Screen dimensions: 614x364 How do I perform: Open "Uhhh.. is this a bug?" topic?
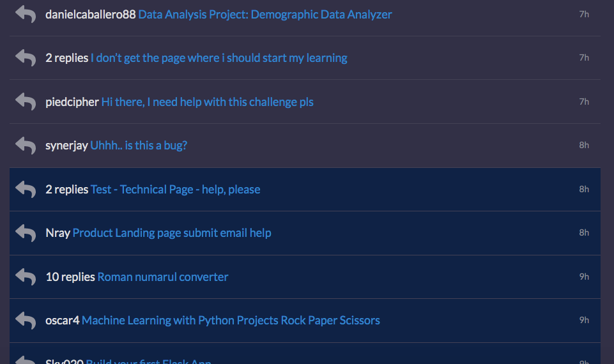pos(139,146)
